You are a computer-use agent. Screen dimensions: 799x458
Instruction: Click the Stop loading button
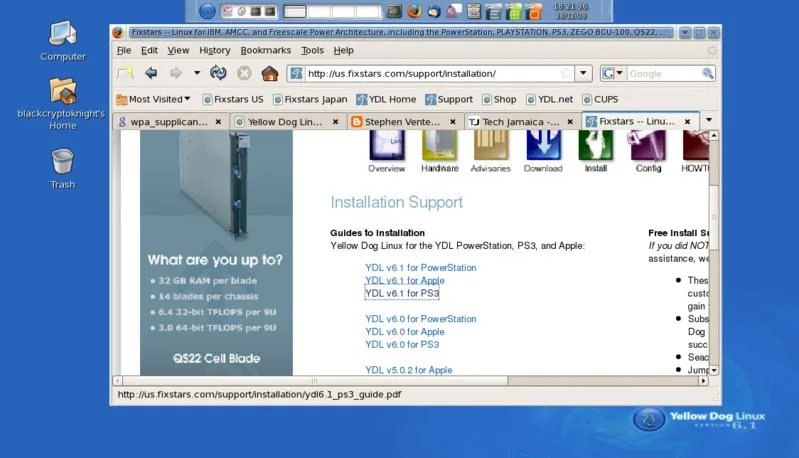[x=244, y=73]
